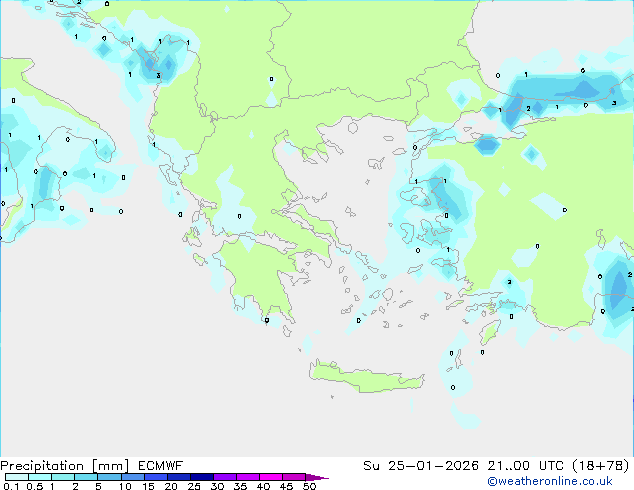
Task: Select the lightest 0.1–0.5 mm legend swatch
Action: [x=17, y=478]
